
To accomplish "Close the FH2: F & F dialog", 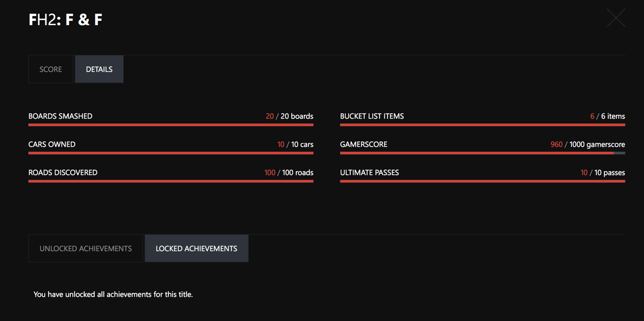I will 616,18.
